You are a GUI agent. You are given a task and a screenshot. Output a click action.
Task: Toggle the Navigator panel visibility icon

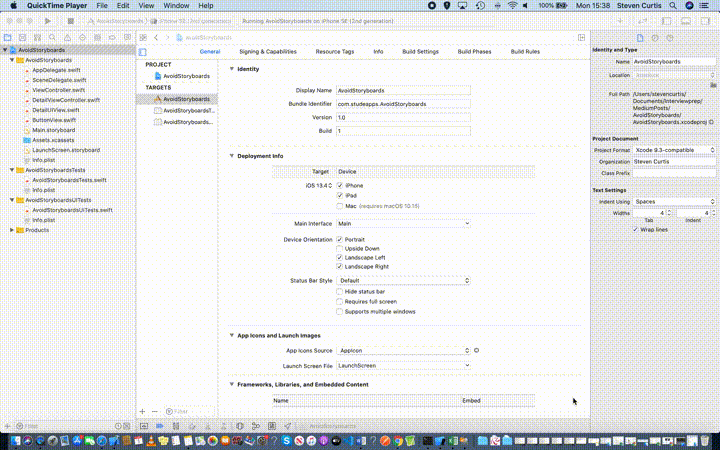pyautogui.click(x=667, y=21)
